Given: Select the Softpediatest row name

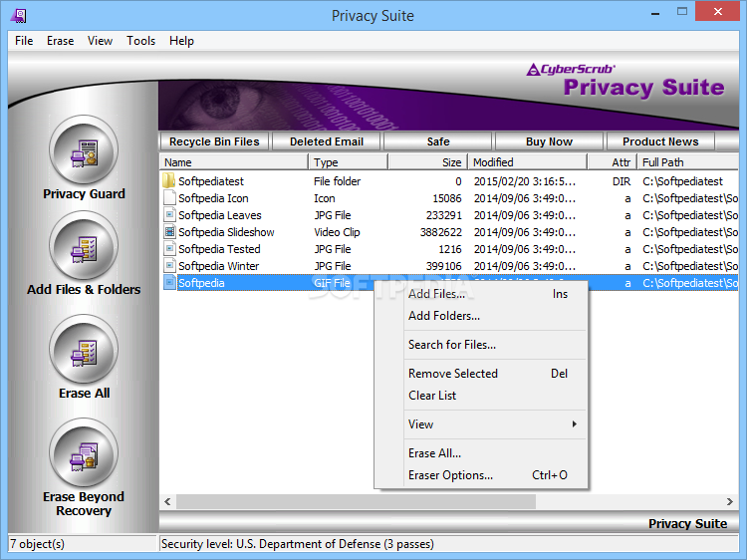Looking at the screenshot, I should pos(211,181).
